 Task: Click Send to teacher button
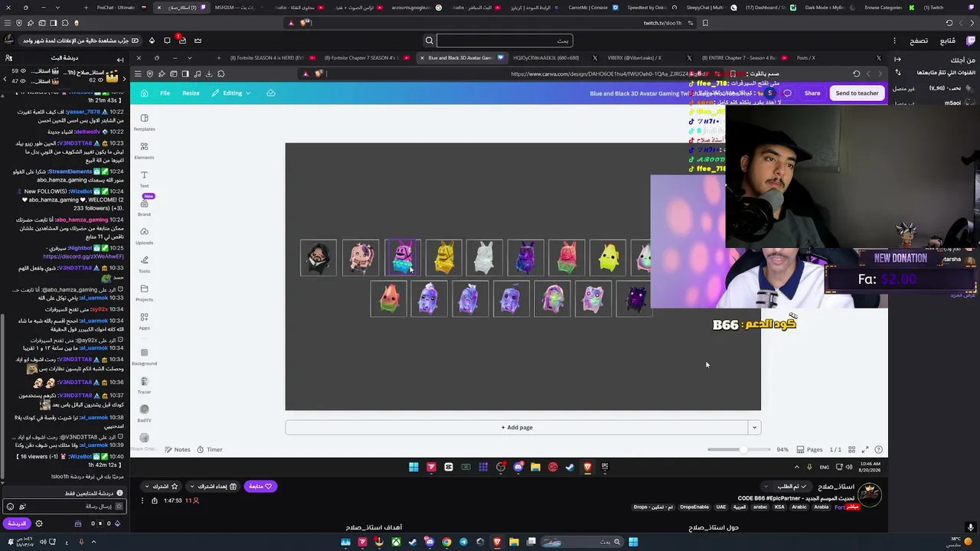tap(857, 93)
